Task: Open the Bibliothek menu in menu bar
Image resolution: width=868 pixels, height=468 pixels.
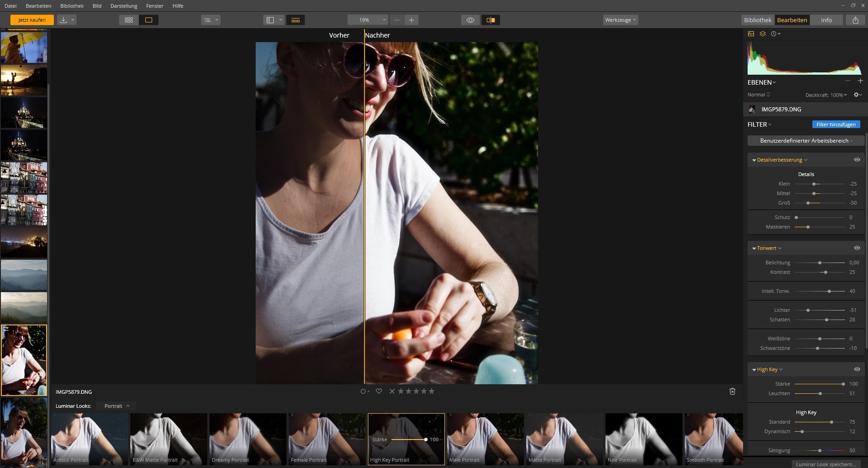Action: click(72, 6)
